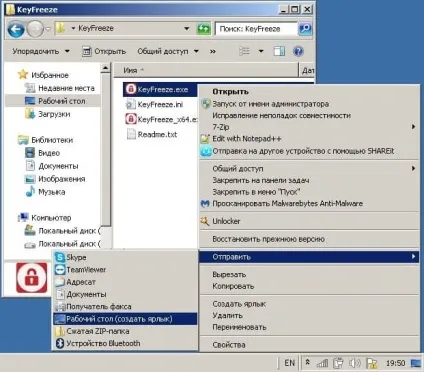Open the recent pages dropdown beside Forward

point(48,29)
